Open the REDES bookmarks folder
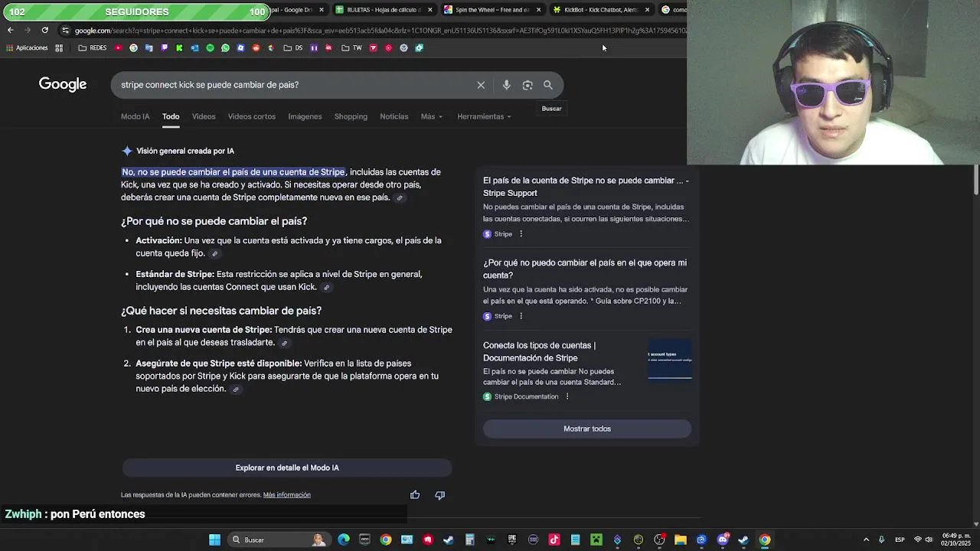The width and height of the screenshot is (980, 551). pyautogui.click(x=93, y=47)
